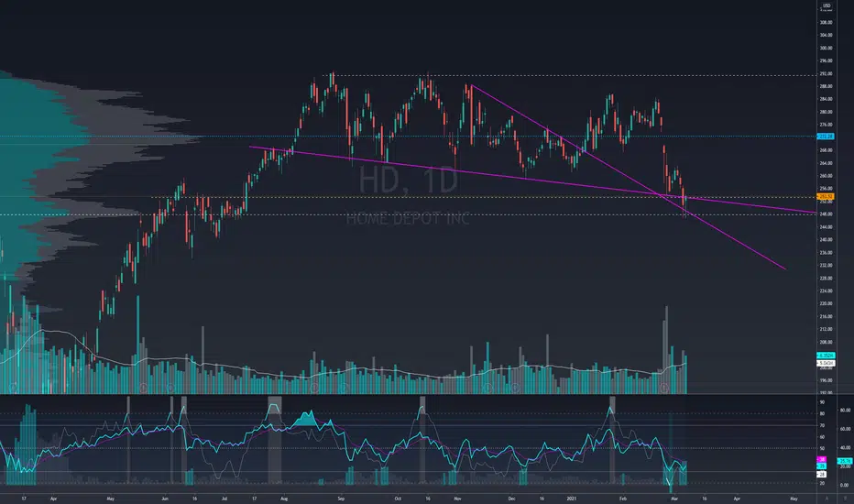The image size is (854, 504).
Task: Click the cyan 25.76 indicator value label
Action: click(845, 461)
